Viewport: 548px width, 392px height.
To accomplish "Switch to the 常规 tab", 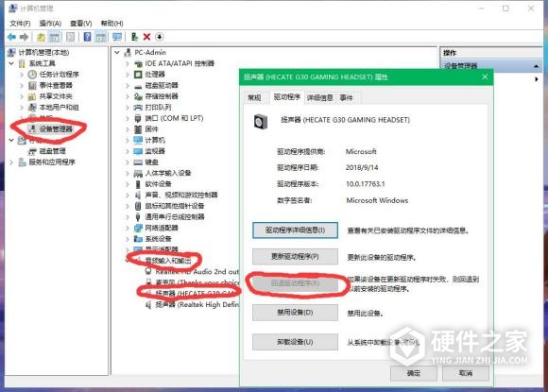I will [x=254, y=98].
